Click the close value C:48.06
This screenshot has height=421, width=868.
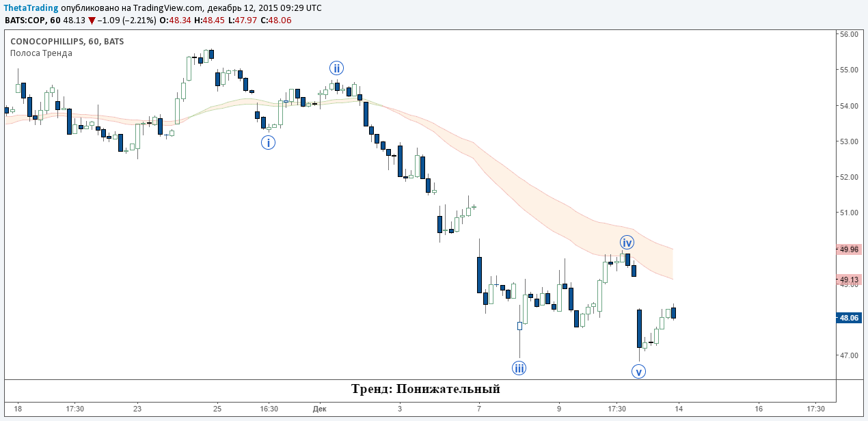pyautogui.click(x=276, y=20)
